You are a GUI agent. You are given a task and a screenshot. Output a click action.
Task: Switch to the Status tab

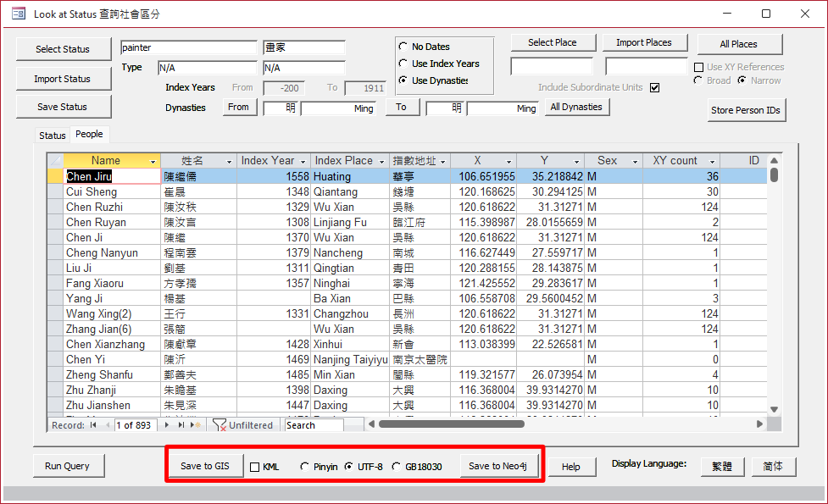tap(53, 136)
